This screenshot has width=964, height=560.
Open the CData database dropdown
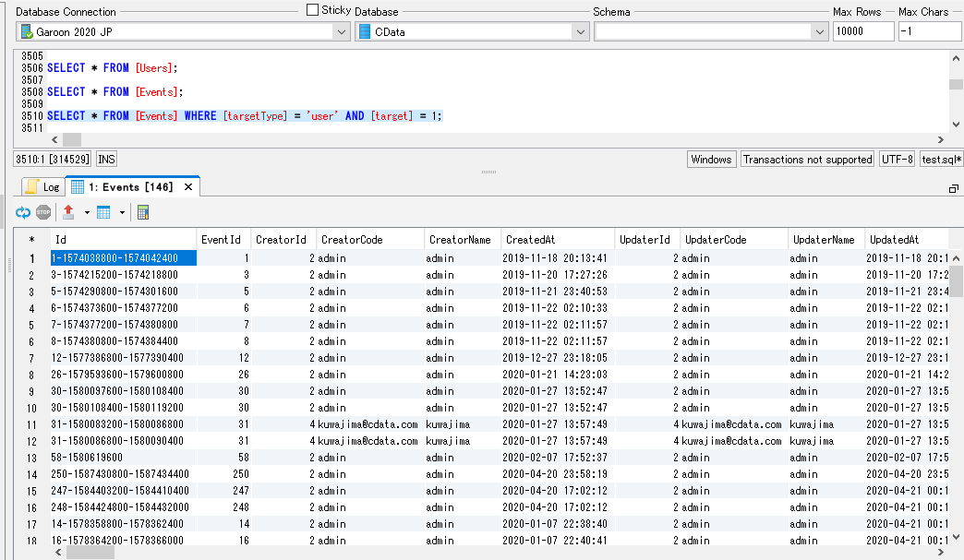coord(580,31)
